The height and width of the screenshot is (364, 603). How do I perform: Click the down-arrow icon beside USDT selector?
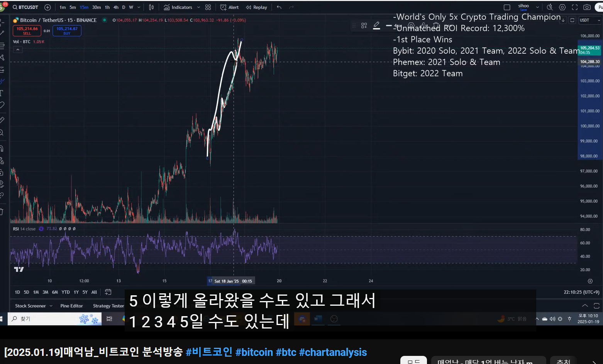tap(563, 20)
